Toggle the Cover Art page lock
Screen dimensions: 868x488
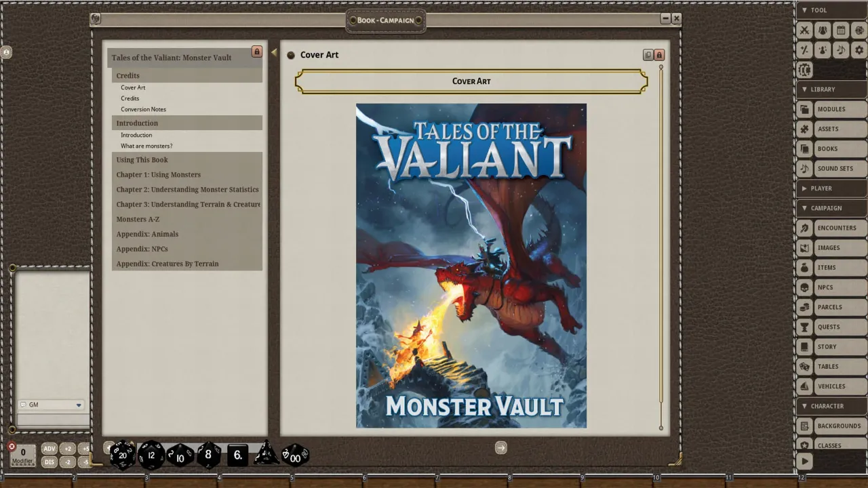[x=659, y=55]
